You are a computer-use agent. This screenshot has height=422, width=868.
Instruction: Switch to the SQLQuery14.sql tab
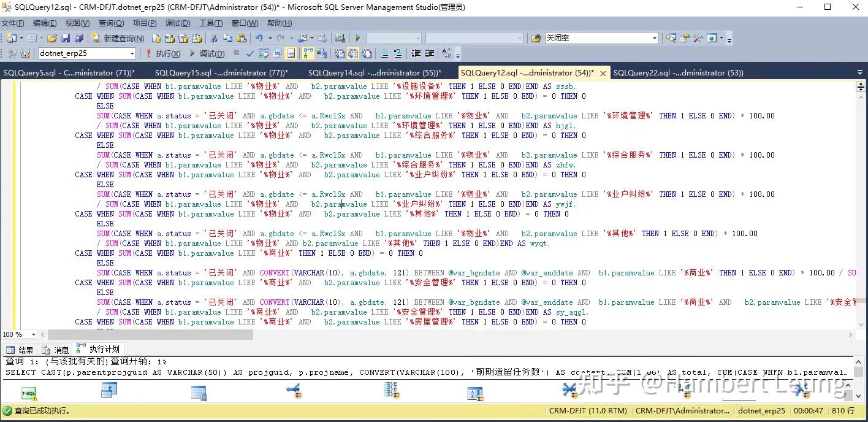(x=375, y=72)
